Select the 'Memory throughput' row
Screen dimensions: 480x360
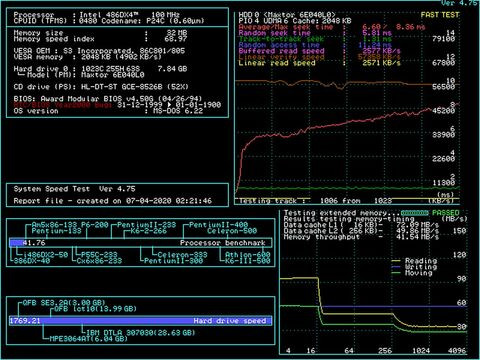click(x=361, y=237)
